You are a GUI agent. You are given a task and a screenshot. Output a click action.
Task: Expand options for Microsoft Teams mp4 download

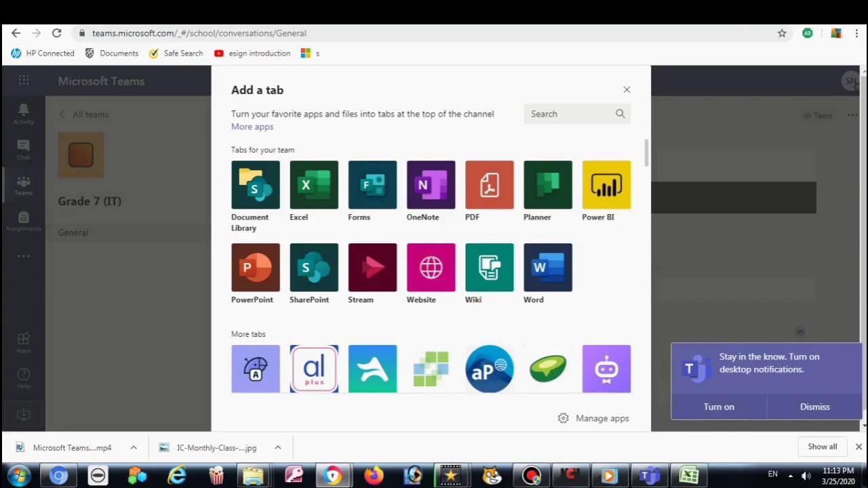click(x=134, y=447)
